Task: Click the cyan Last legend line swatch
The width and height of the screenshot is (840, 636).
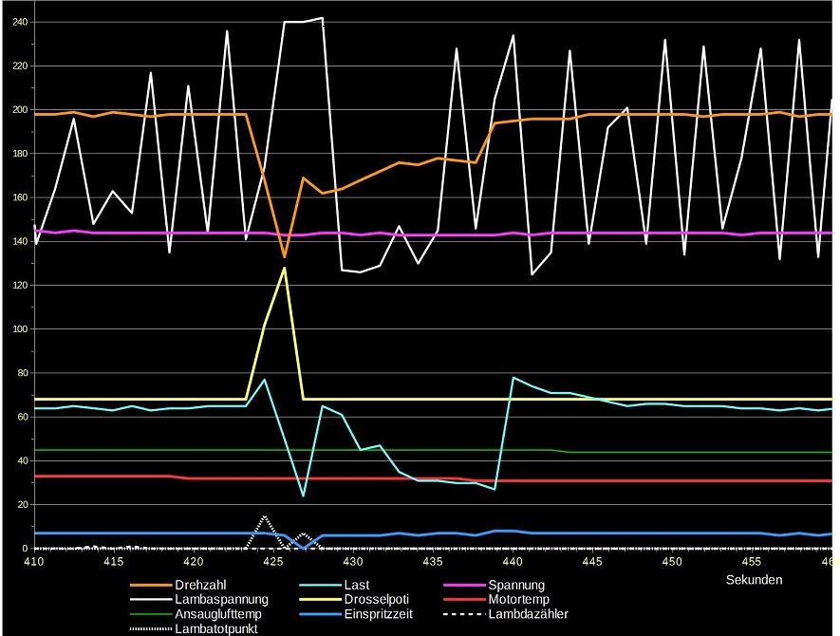Action: (x=324, y=586)
